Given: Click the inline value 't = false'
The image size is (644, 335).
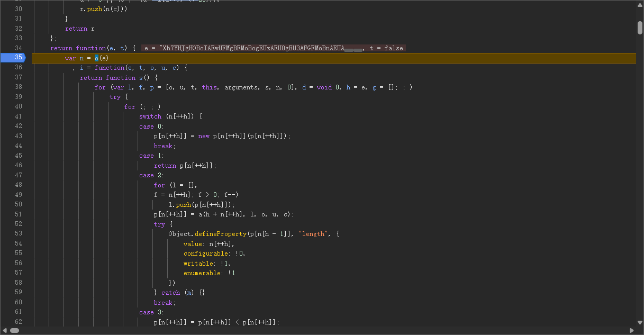Looking at the screenshot, I should click(x=386, y=48).
